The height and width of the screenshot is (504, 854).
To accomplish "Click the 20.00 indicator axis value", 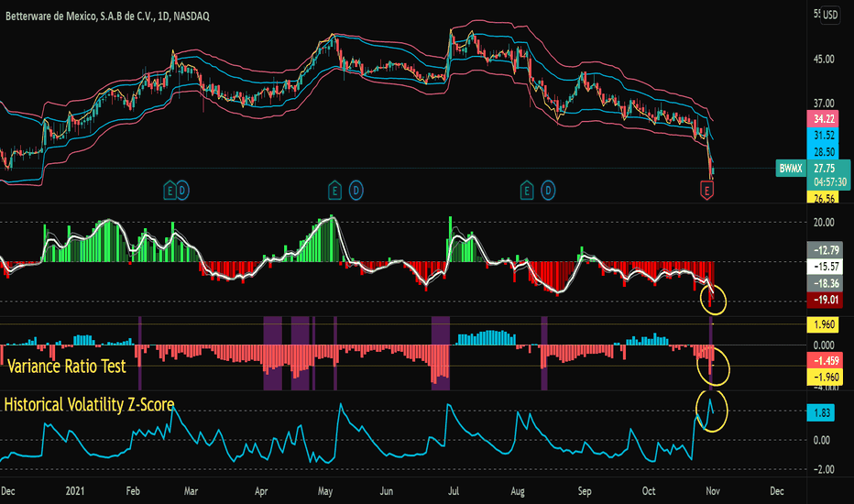I will click(x=824, y=223).
